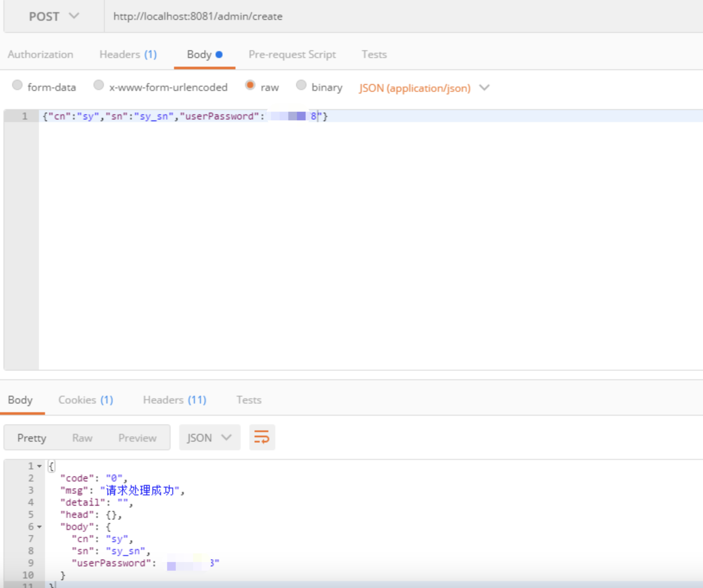Show the response Cookies (1) tab
The image size is (703, 588).
pyautogui.click(x=85, y=400)
